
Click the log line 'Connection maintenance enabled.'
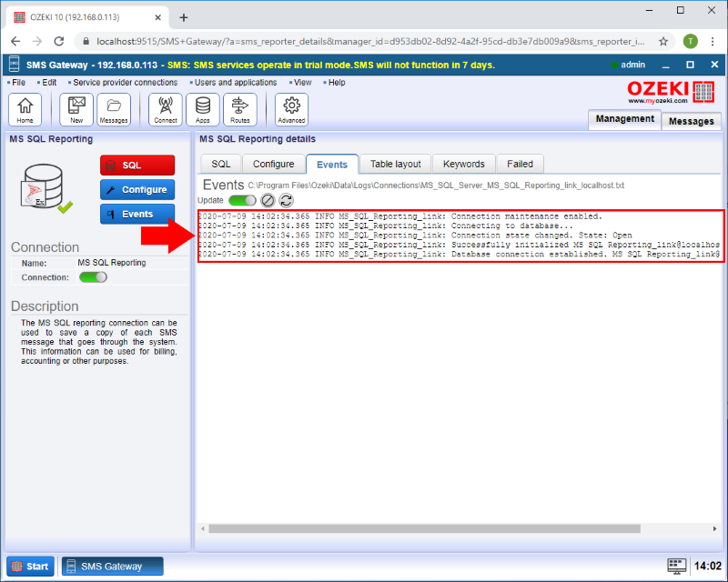click(x=400, y=216)
